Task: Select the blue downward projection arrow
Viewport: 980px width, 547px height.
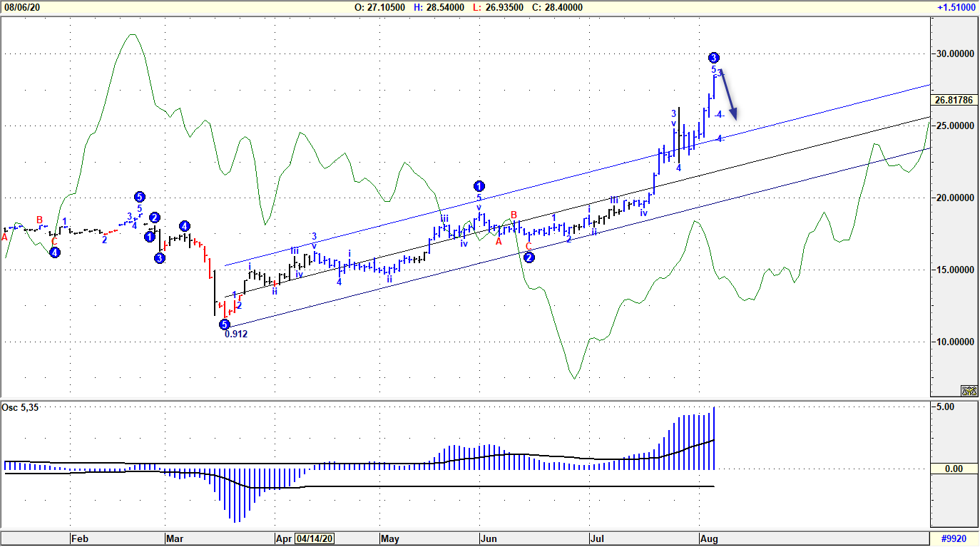Action: [728, 95]
